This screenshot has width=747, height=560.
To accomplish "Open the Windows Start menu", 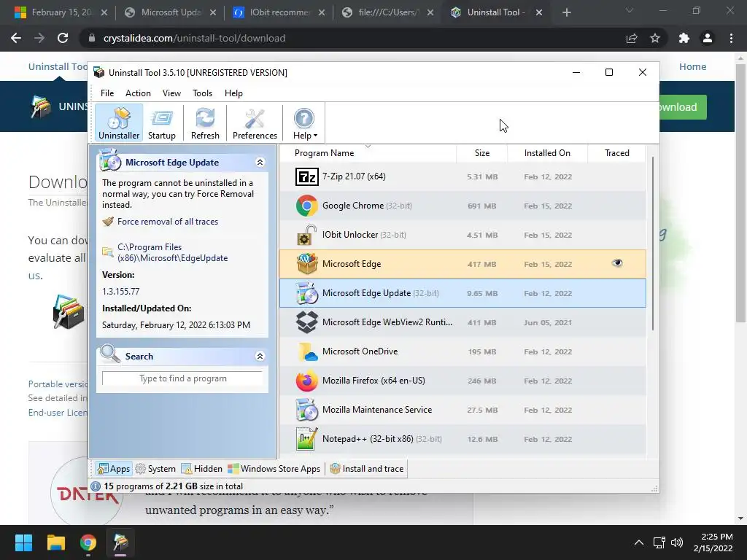I will [x=23, y=542].
